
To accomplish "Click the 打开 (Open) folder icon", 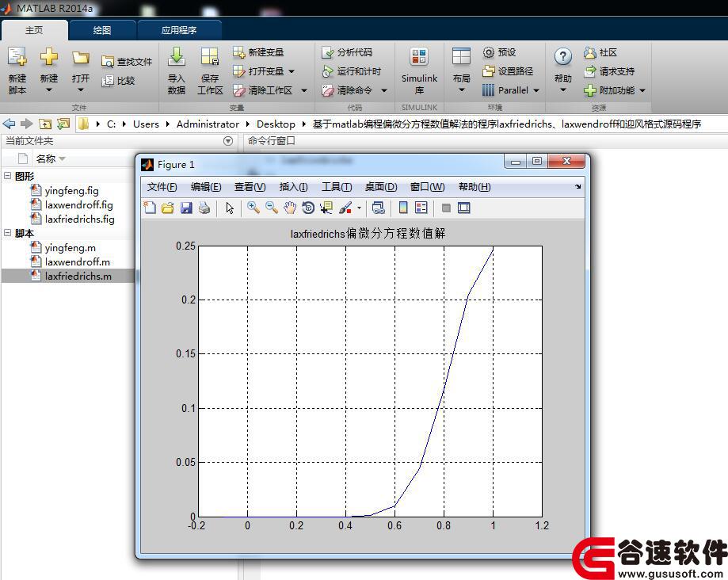I will (x=80, y=58).
